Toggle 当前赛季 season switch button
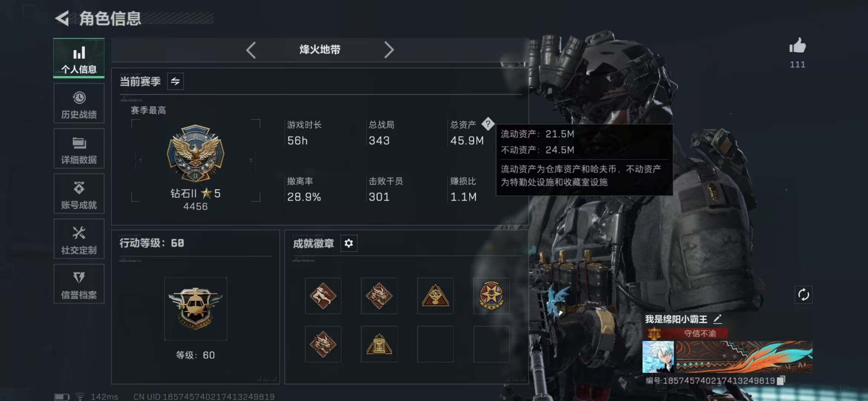 point(175,81)
